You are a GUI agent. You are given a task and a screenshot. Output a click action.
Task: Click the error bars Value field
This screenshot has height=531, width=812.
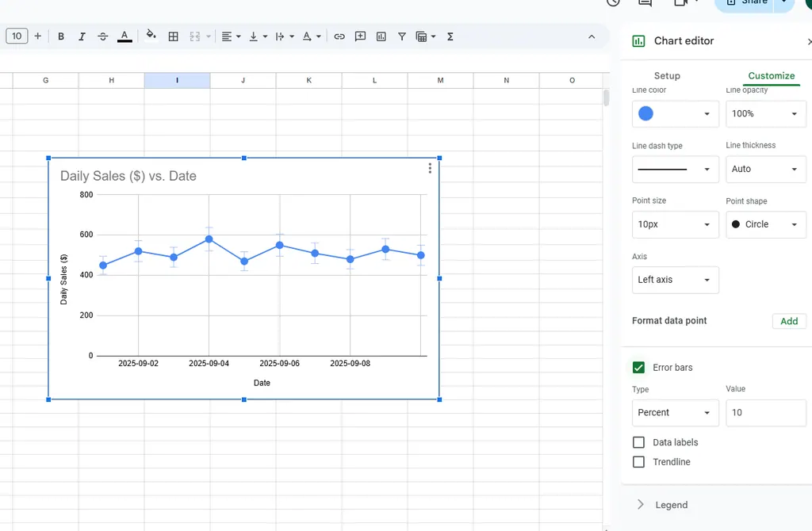(x=765, y=413)
